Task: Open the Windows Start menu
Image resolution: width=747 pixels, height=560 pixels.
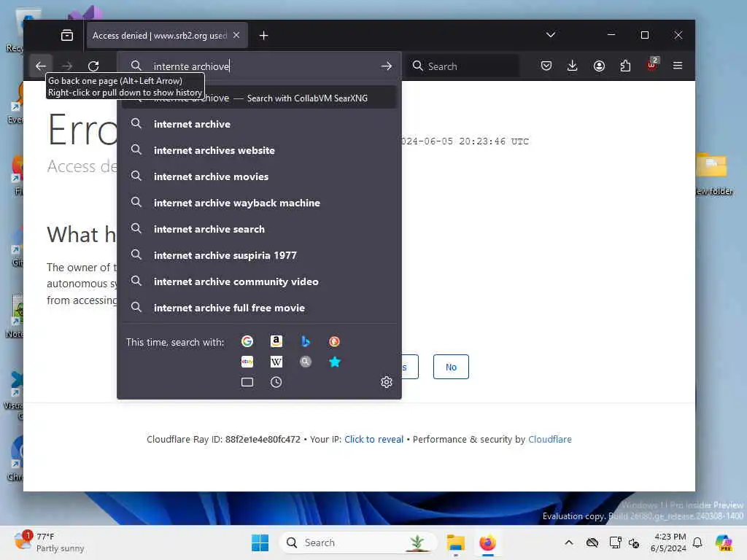Action: pos(260,542)
